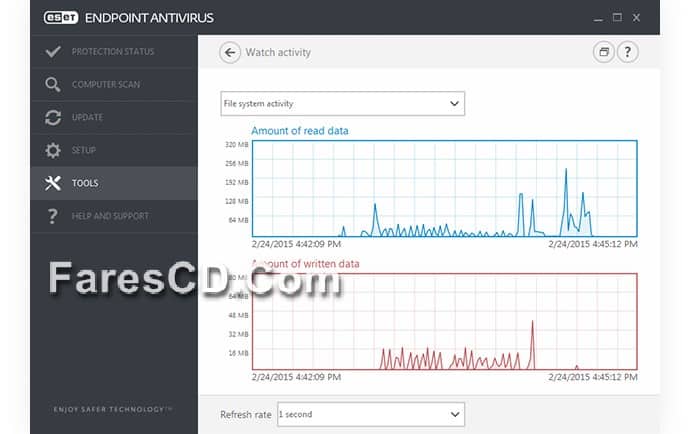The height and width of the screenshot is (434, 690).
Task: Open the Update section
Action: [114, 117]
